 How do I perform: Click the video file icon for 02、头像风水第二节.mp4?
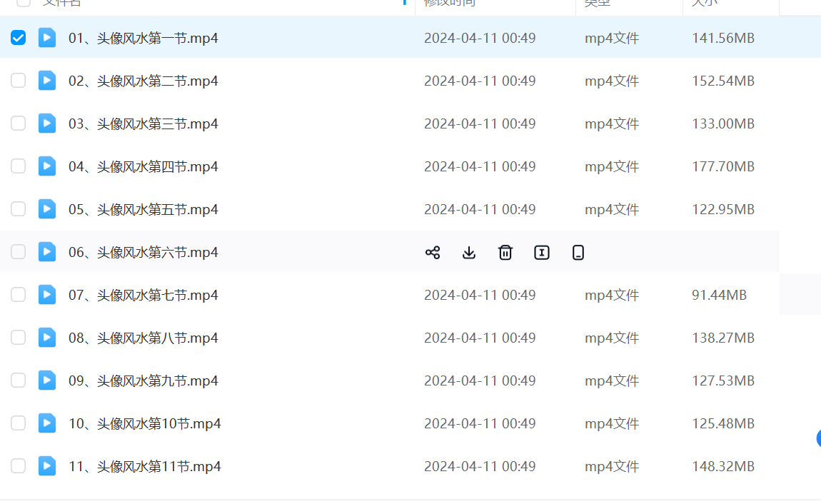[47, 81]
